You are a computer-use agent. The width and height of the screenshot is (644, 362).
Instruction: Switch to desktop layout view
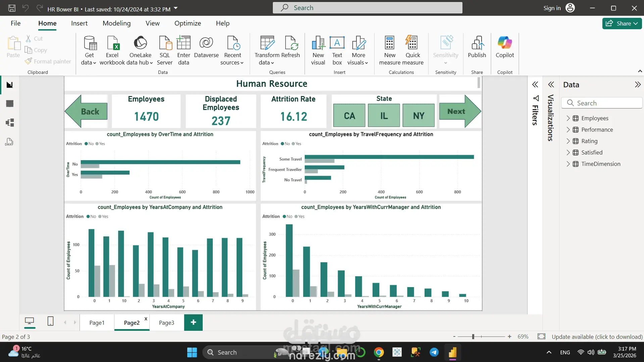coord(30,321)
